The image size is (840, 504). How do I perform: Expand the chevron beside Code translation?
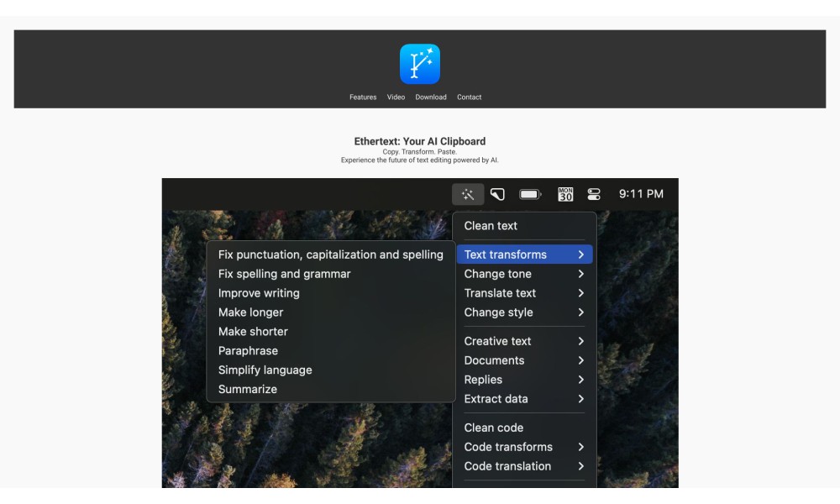click(580, 466)
